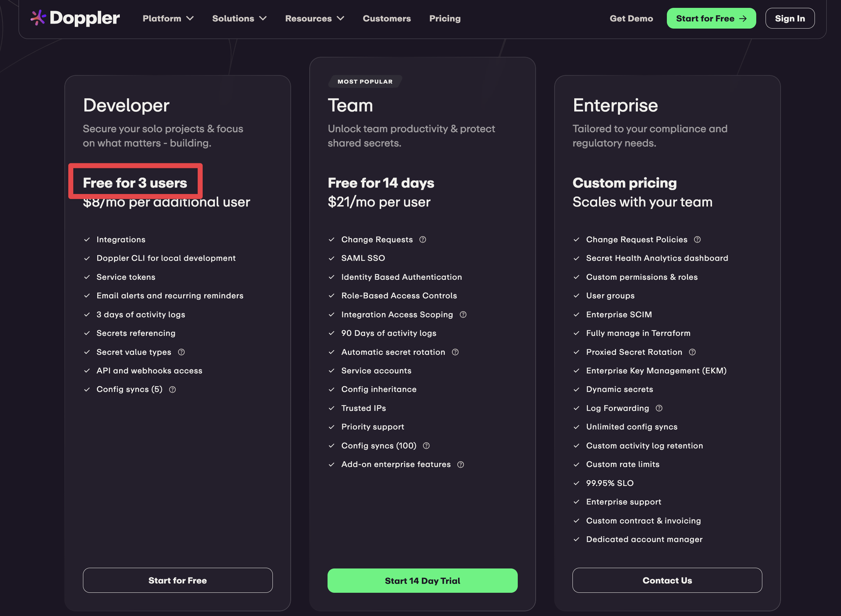Click the Developer plan heading
This screenshot has width=841, height=616.
pos(126,105)
